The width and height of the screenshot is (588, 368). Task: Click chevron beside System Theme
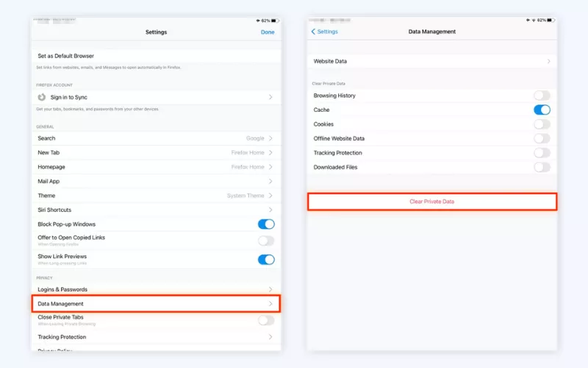270,196
